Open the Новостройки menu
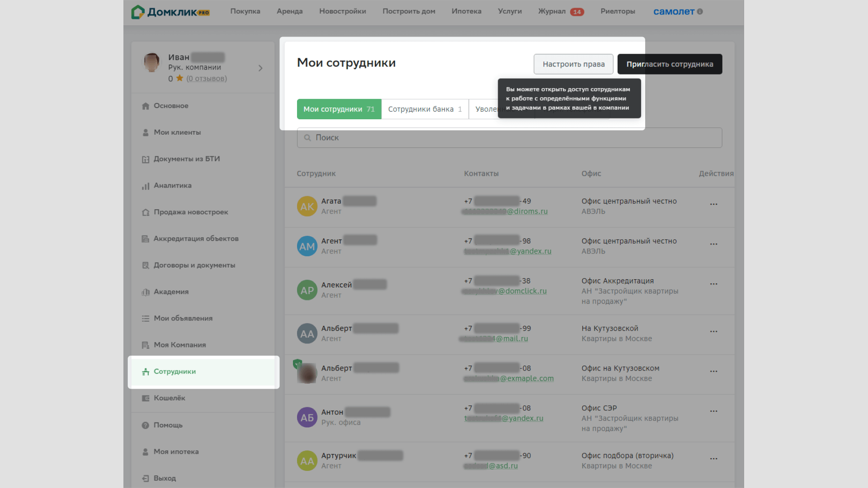This screenshot has height=488, width=868. pos(342,11)
